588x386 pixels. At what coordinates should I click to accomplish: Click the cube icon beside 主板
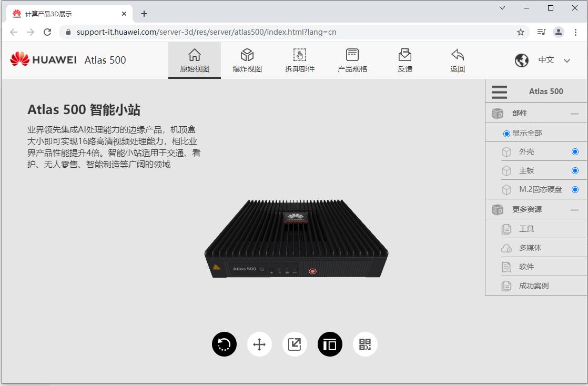tap(506, 171)
